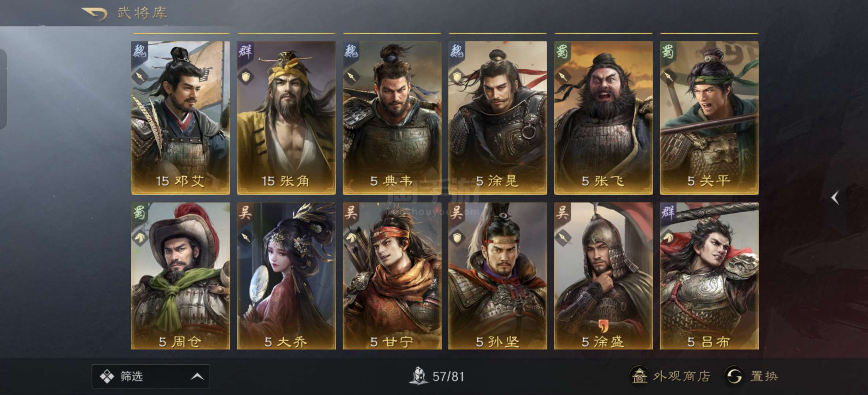Open the 关平 general card
868x395 pixels.
(709, 118)
